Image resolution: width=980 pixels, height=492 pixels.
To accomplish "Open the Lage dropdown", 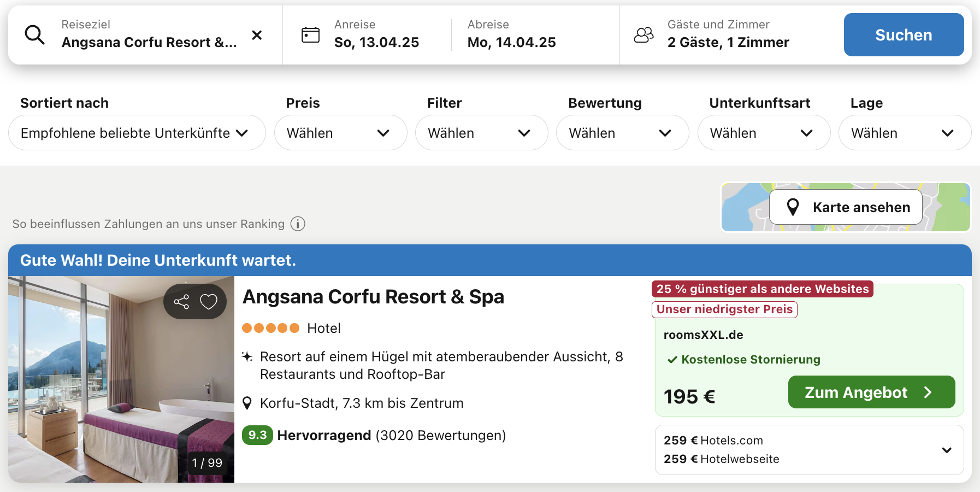I will tap(905, 133).
